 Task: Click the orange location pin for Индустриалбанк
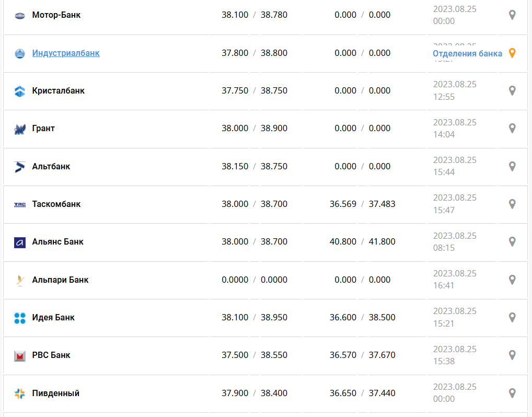coord(512,53)
